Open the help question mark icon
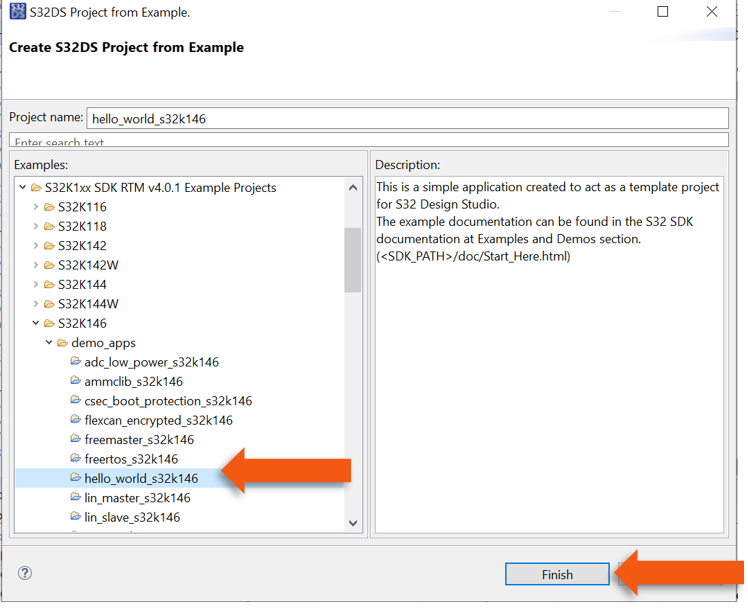Screen dimensions: 748x609 [25, 573]
